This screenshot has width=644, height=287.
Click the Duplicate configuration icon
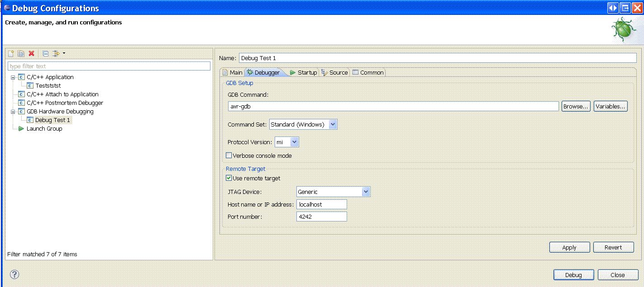pos(21,53)
